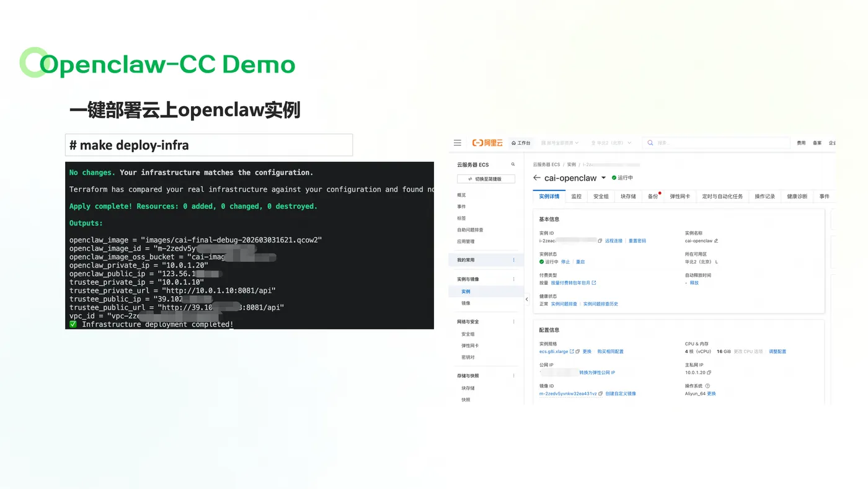This screenshot has width=868, height=489.
Task: Switch to the 健康诊断 tab
Action: pyautogui.click(x=797, y=196)
